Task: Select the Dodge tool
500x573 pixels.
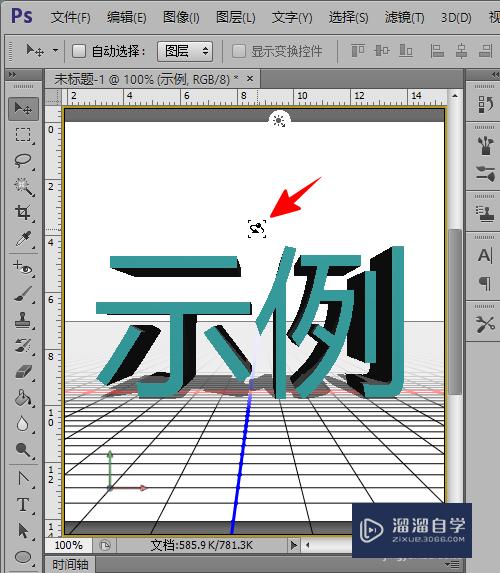Action: click(23, 450)
